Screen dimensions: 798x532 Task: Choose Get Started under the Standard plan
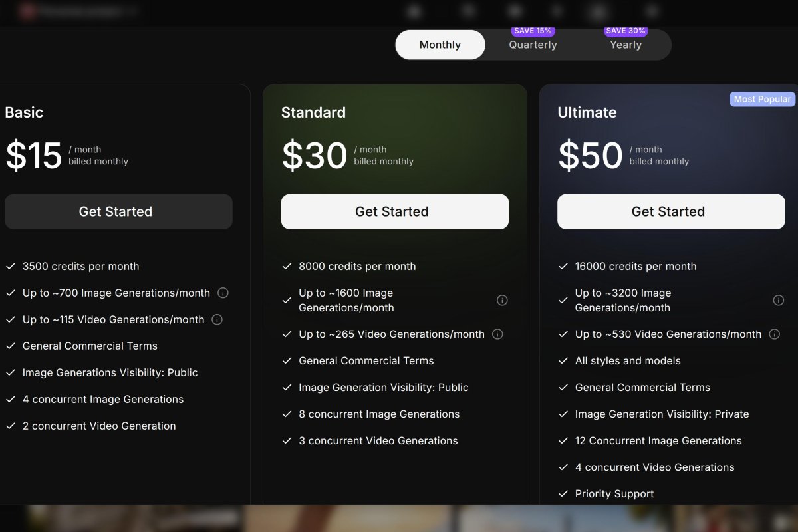(395, 211)
